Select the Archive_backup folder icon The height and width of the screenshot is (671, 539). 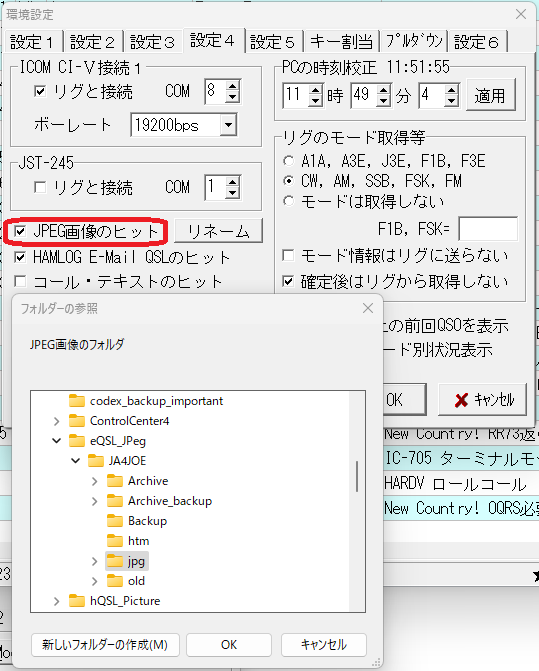click(115, 501)
